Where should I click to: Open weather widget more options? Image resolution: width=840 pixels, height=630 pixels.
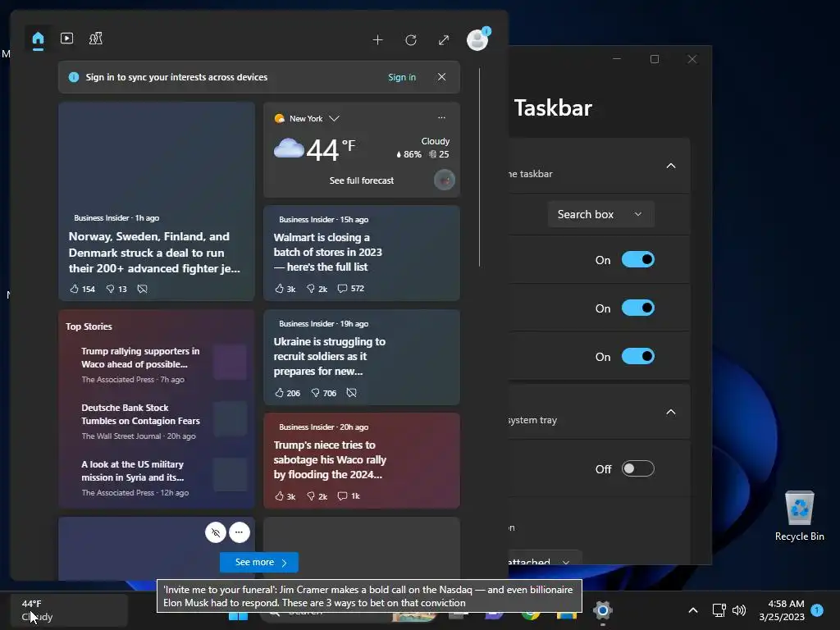click(441, 117)
